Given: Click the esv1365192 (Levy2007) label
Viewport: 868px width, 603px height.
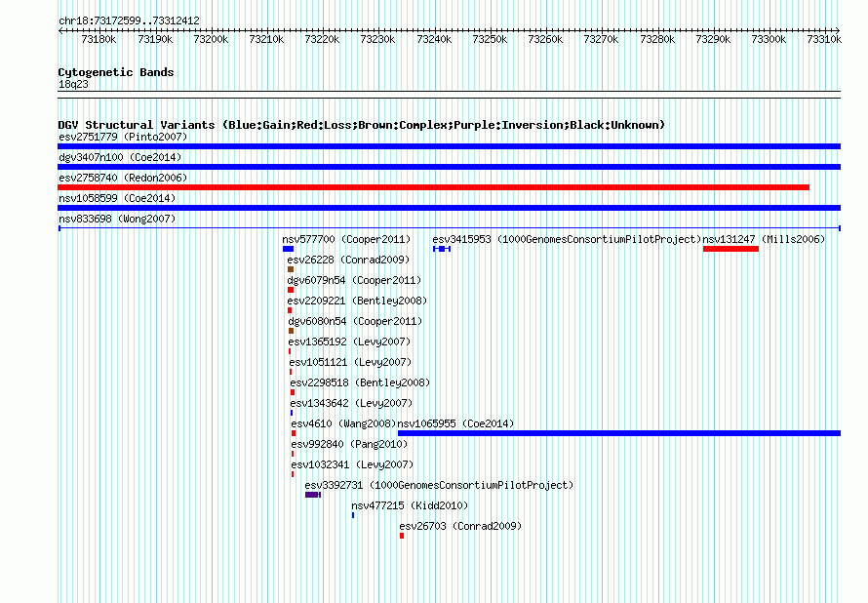Looking at the screenshot, I should tap(349, 342).
